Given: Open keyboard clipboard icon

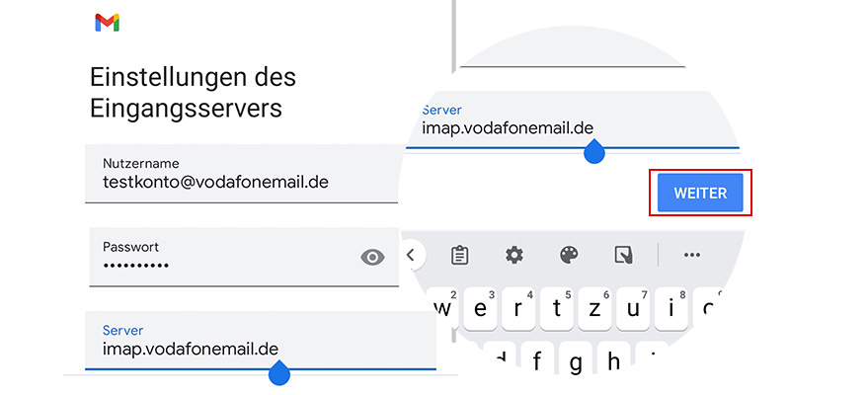Looking at the screenshot, I should tap(459, 256).
